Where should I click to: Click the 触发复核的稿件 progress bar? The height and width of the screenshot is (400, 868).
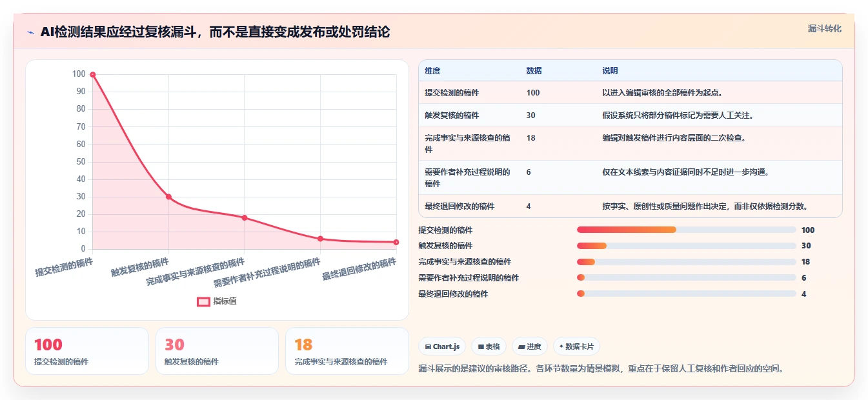coord(686,246)
